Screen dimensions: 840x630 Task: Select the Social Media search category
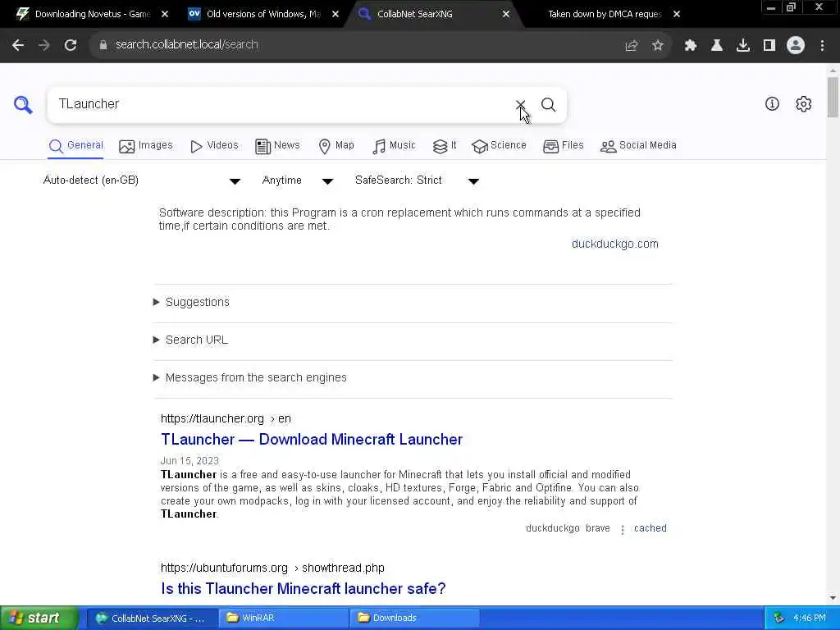point(638,146)
